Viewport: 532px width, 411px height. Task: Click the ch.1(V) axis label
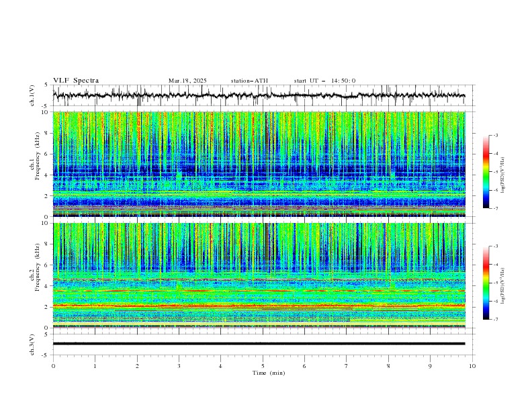coord(32,95)
